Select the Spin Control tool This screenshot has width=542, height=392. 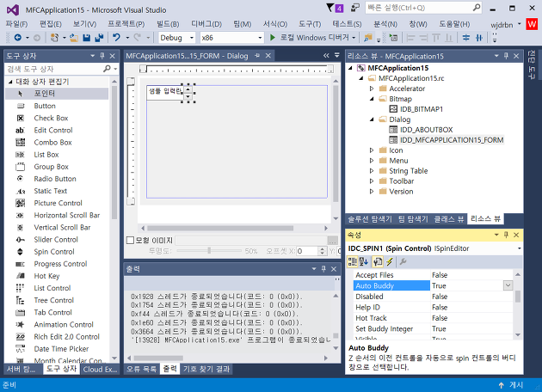pos(54,251)
